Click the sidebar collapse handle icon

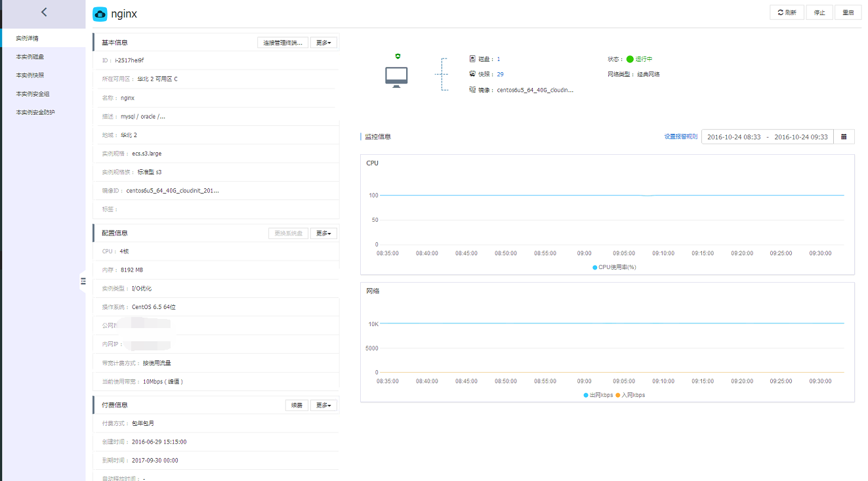[83, 281]
